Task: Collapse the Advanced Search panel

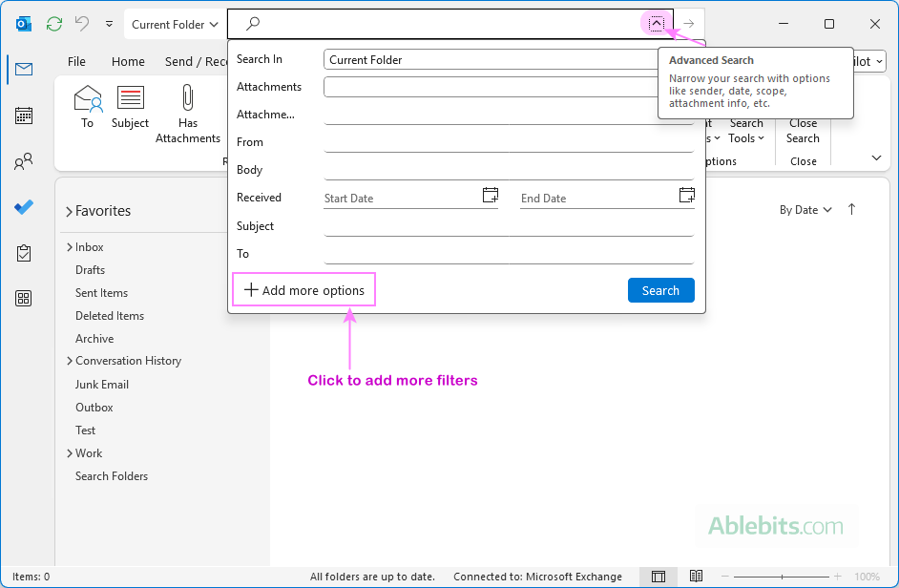Action: tap(657, 24)
